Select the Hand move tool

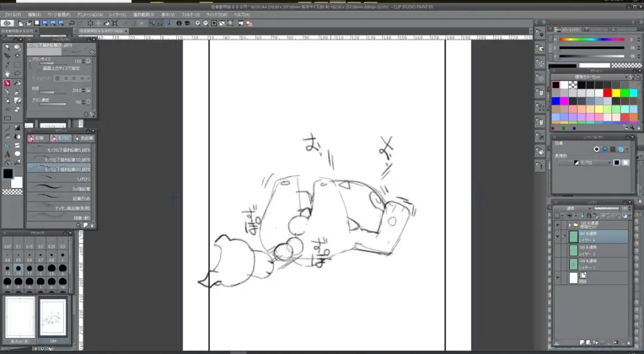pos(7,74)
